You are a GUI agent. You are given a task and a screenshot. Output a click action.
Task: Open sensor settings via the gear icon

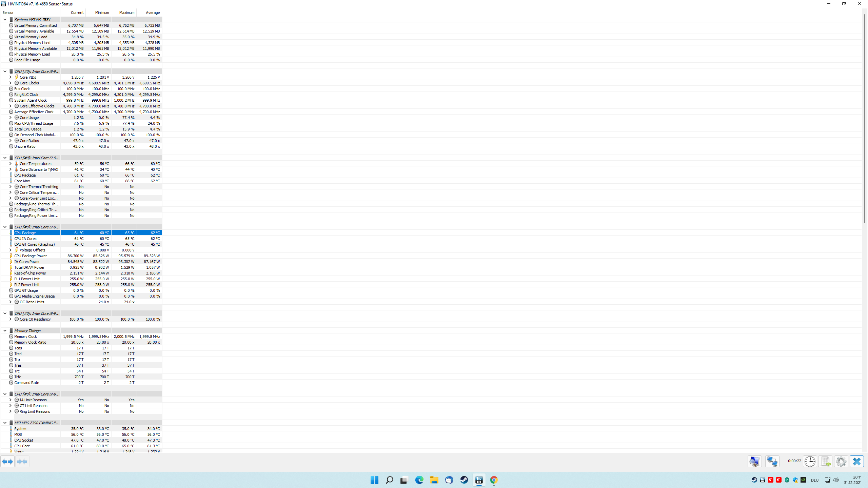tap(841, 462)
